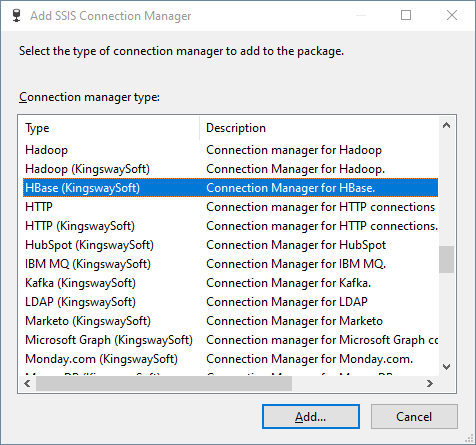
Task: Click 'Connection Manager for IBM MQ.' description
Action: coord(296,264)
